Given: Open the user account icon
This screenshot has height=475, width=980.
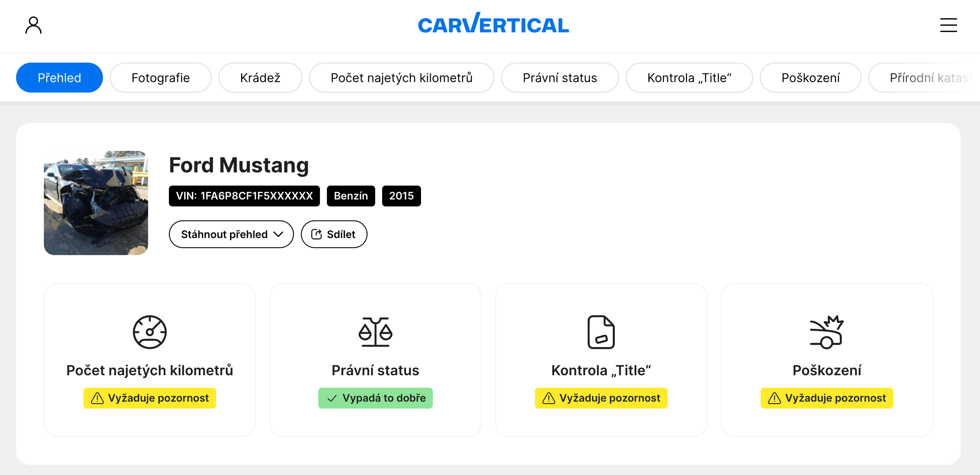Looking at the screenshot, I should point(33,25).
